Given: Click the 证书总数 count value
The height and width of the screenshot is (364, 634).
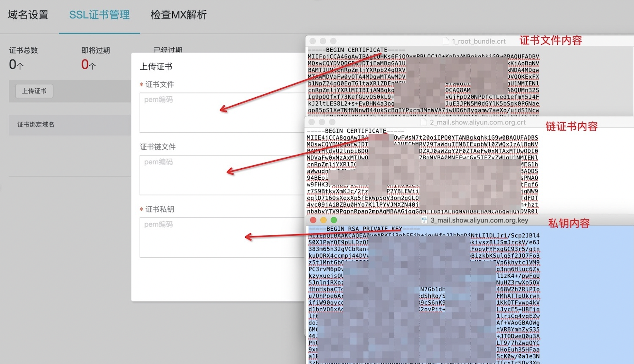Looking at the screenshot, I should [16, 65].
